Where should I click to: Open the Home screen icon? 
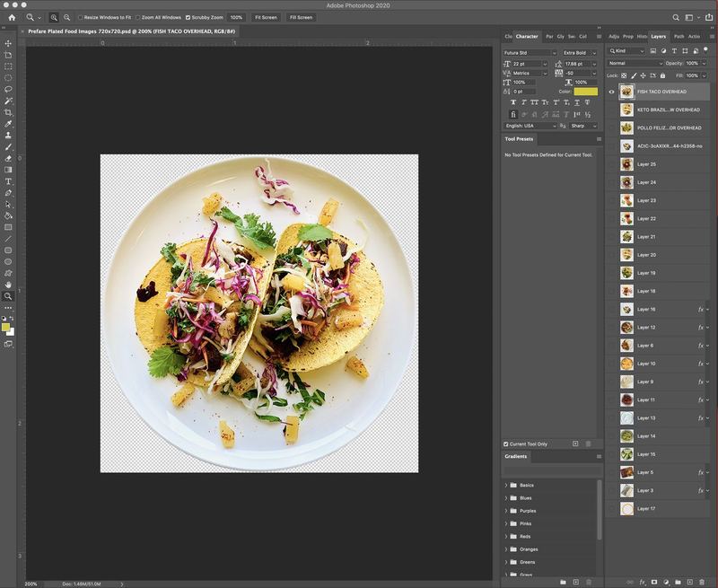tap(12, 17)
